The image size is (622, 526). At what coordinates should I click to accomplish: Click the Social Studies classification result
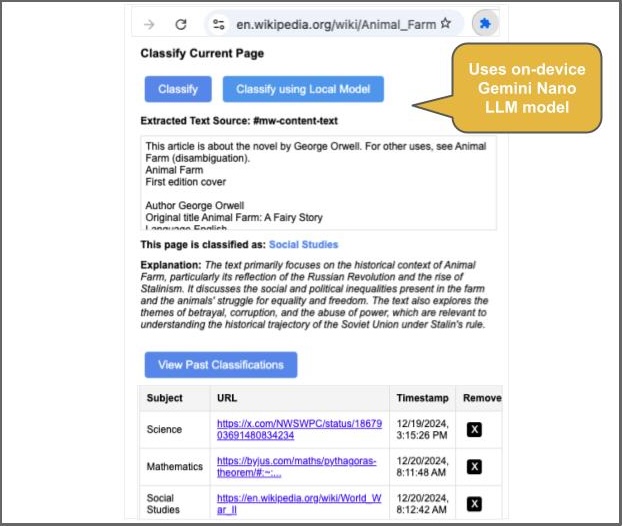pos(303,244)
